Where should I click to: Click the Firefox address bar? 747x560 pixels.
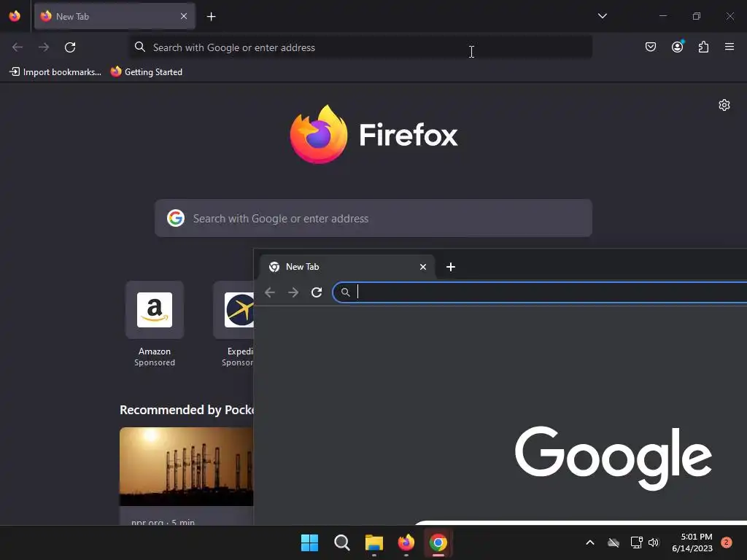pyautogui.click(x=360, y=47)
